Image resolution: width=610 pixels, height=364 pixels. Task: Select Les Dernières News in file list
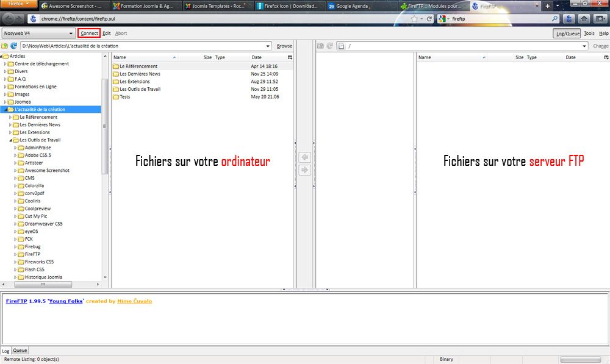(203, 74)
